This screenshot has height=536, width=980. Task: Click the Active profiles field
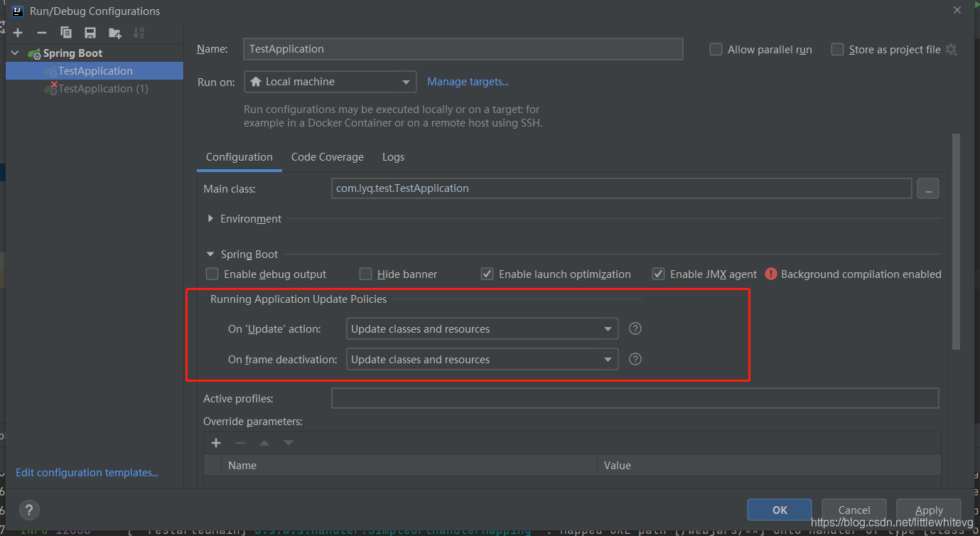[635, 399]
